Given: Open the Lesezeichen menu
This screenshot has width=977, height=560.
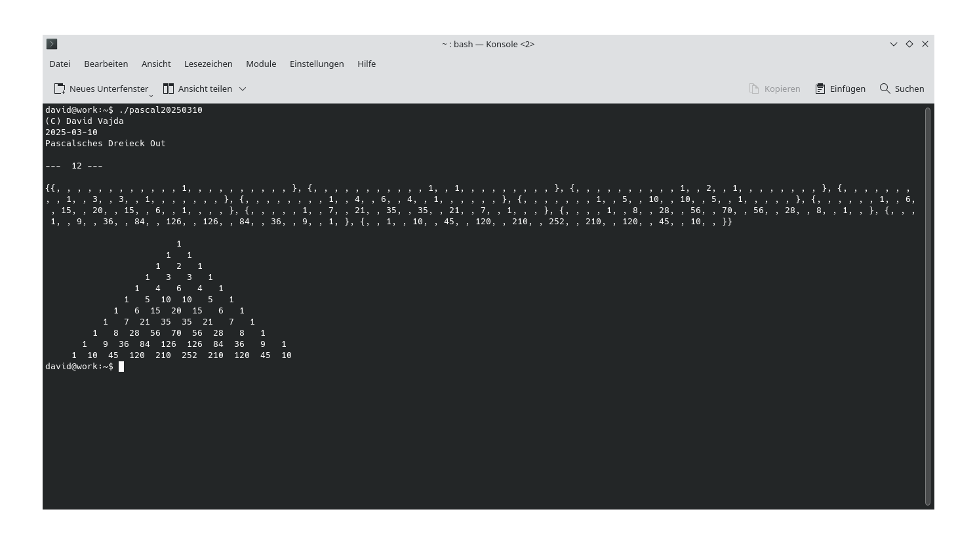Looking at the screenshot, I should pyautogui.click(x=208, y=64).
